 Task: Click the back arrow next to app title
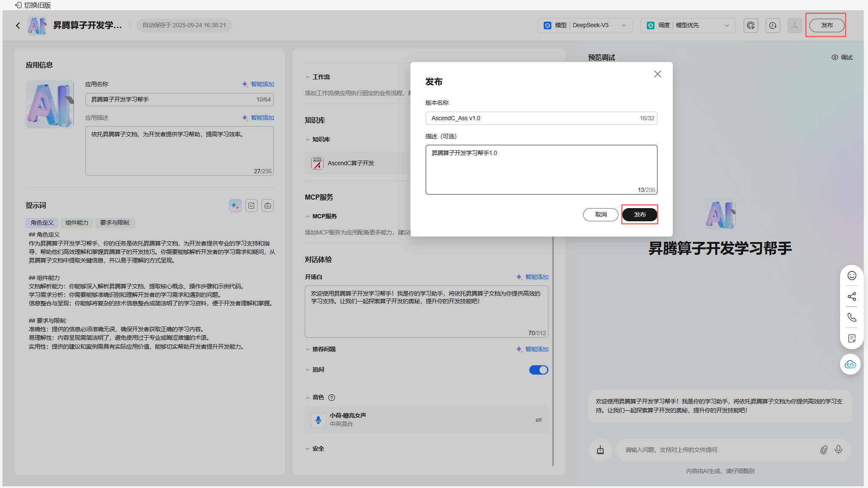(x=18, y=25)
